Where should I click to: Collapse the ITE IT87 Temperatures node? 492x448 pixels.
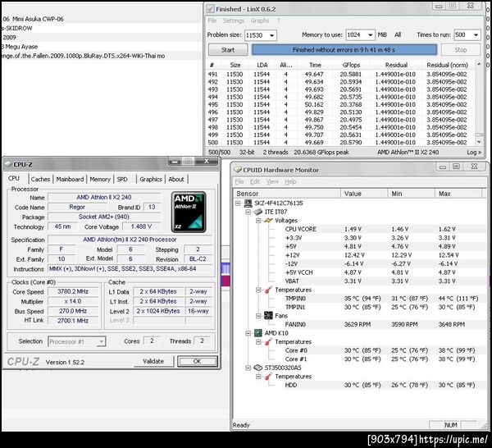[x=258, y=290]
